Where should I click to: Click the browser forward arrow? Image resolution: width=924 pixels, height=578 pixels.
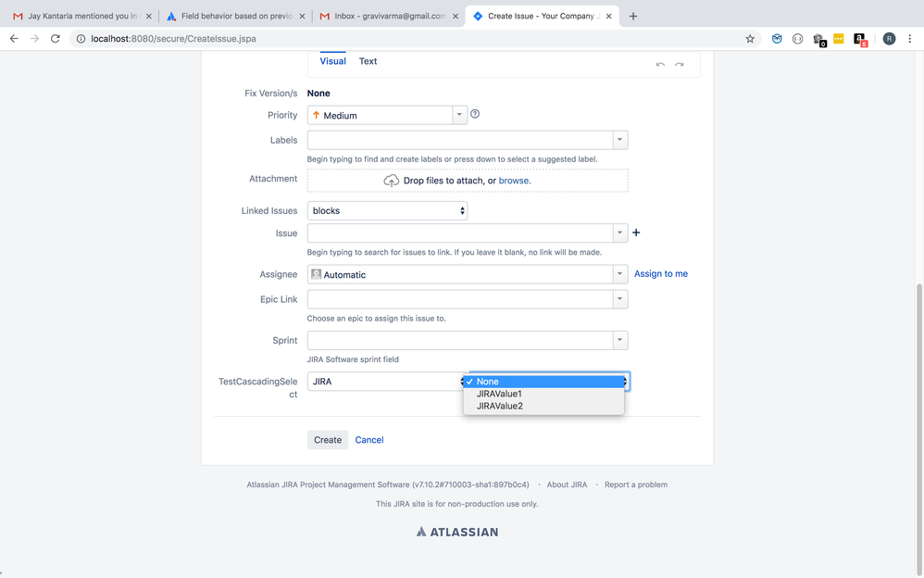(x=35, y=38)
